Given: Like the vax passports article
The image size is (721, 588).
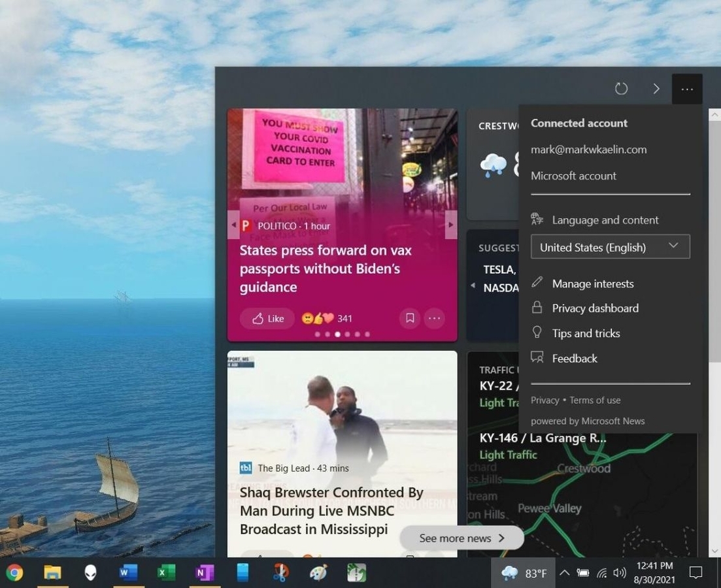Looking at the screenshot, I should [x=267, y=318].
